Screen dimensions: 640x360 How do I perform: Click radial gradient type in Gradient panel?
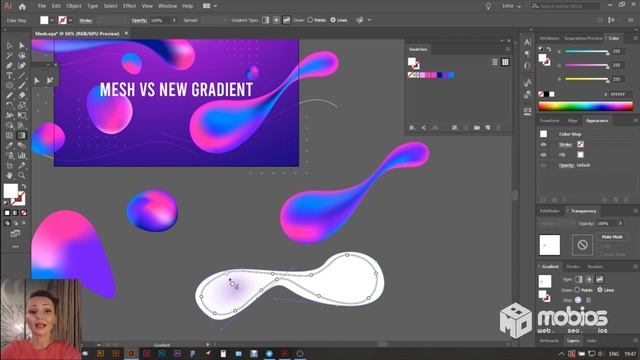tap(589, 279)
